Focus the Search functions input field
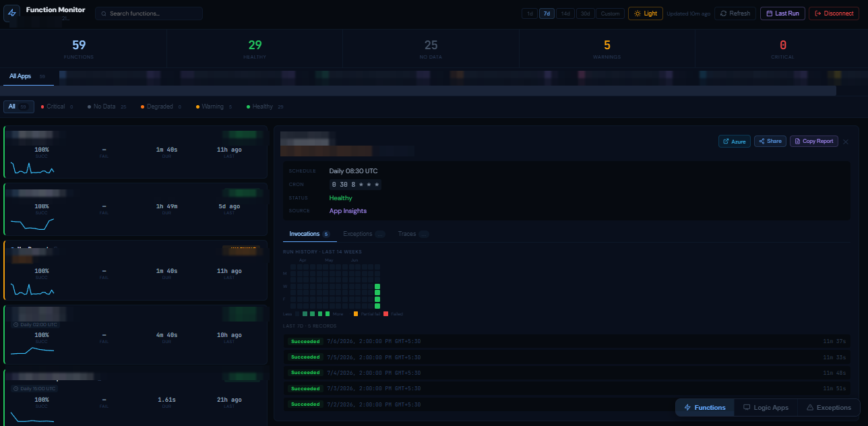 point(149,13)
